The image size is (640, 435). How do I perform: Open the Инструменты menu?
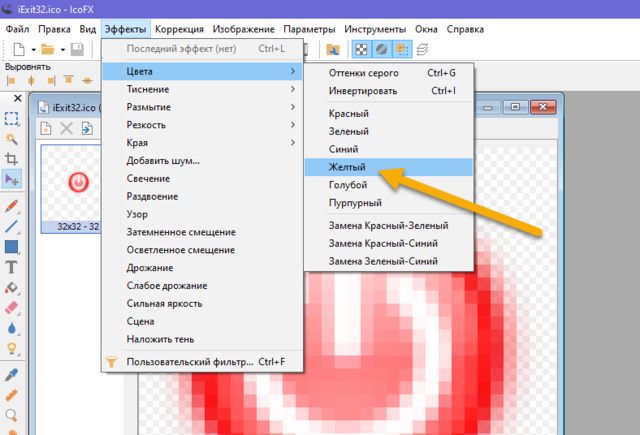375,29
